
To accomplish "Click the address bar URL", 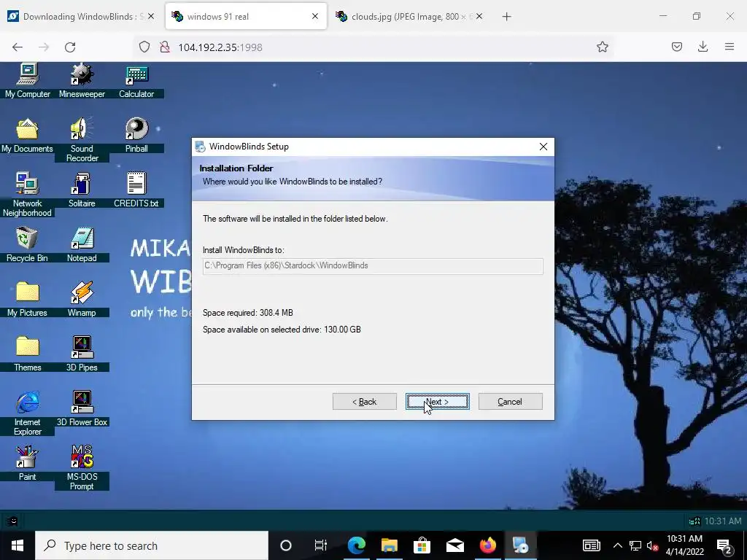I will tap(220, 47).
